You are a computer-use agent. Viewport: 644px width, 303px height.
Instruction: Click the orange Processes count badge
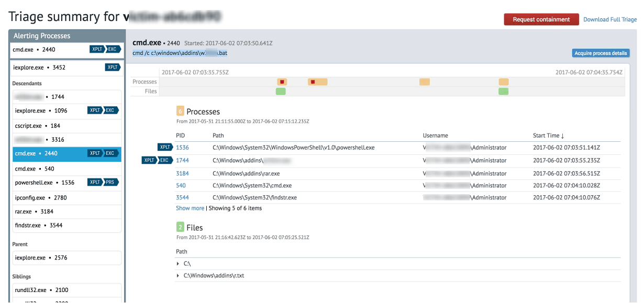180,111
